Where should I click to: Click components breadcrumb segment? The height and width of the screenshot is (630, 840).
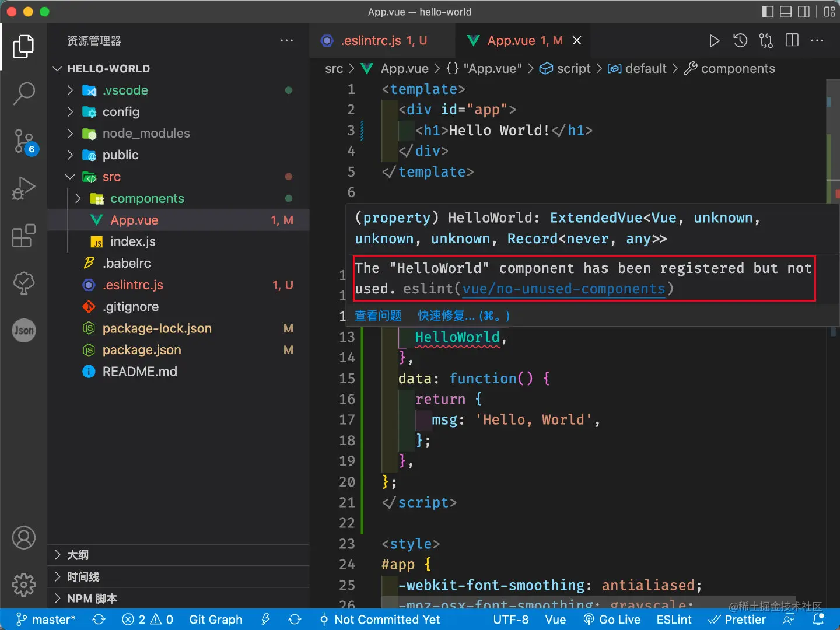[x=730, y=69]
